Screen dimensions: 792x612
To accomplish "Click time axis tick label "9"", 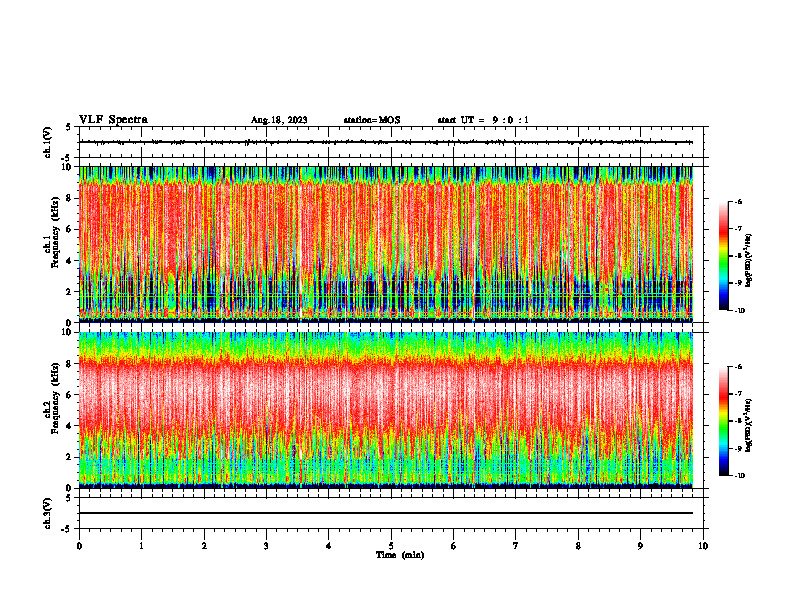I will click(640, 546).
